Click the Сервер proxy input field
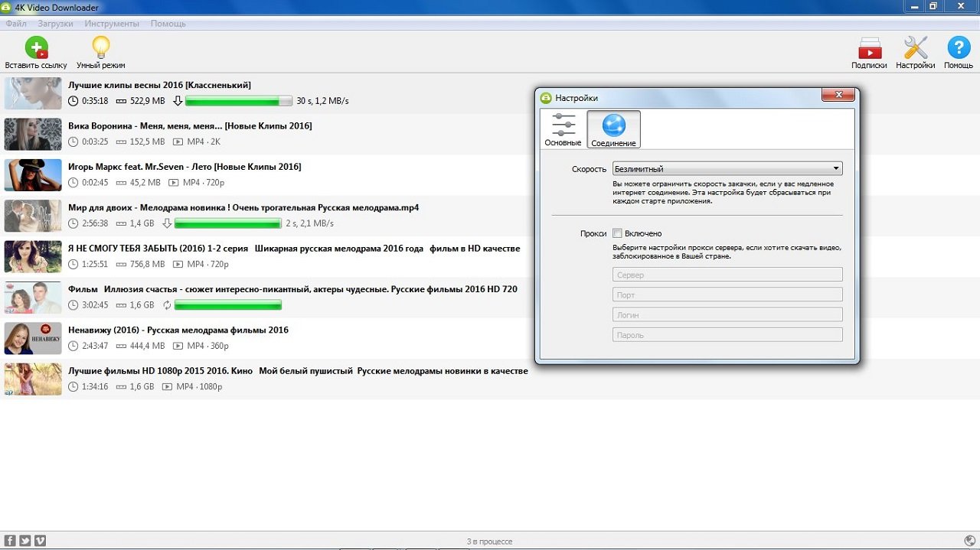This screenshot has height=550, width=980. [727, 275]
